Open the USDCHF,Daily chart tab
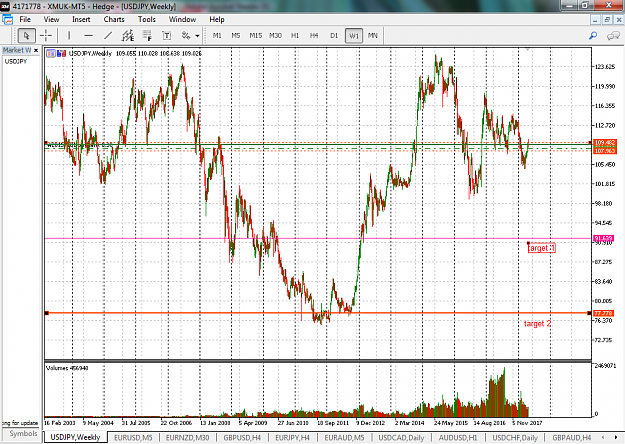 [x=515, y=438]
